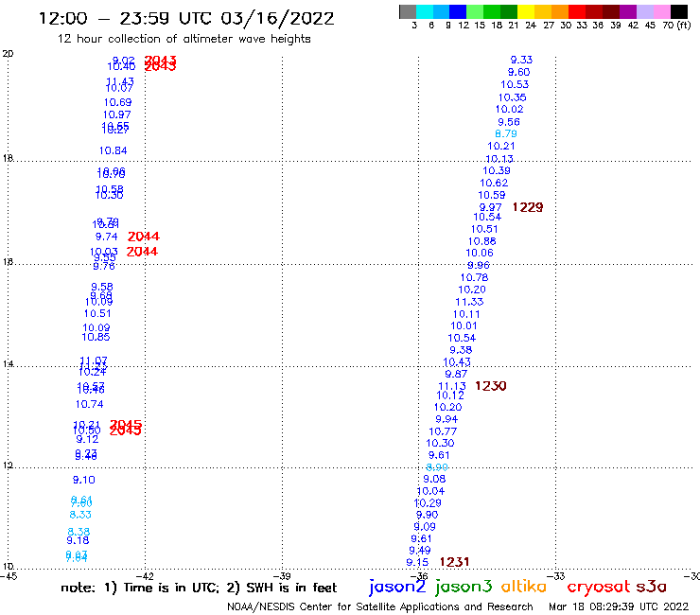Image resolution: width=700 pixels, height=615 pixels.
Task: Select the 10.84 value in left track
Action: 113,151
